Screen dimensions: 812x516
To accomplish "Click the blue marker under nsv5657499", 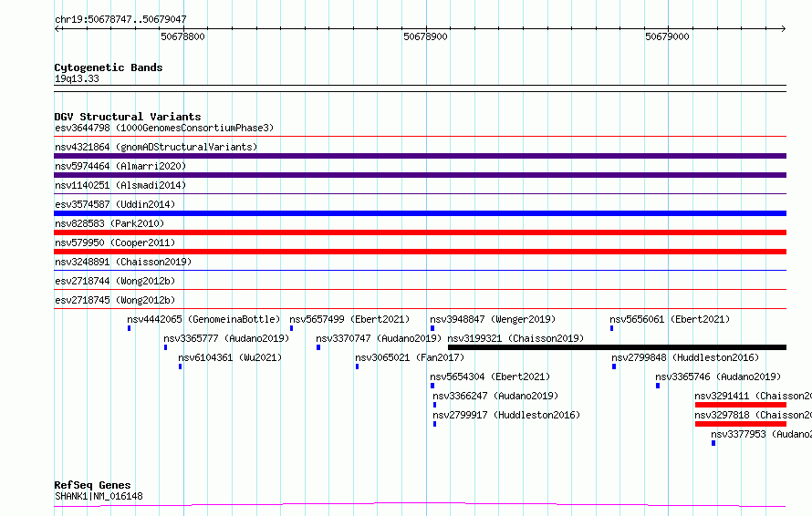I will [x=292, y=328].
